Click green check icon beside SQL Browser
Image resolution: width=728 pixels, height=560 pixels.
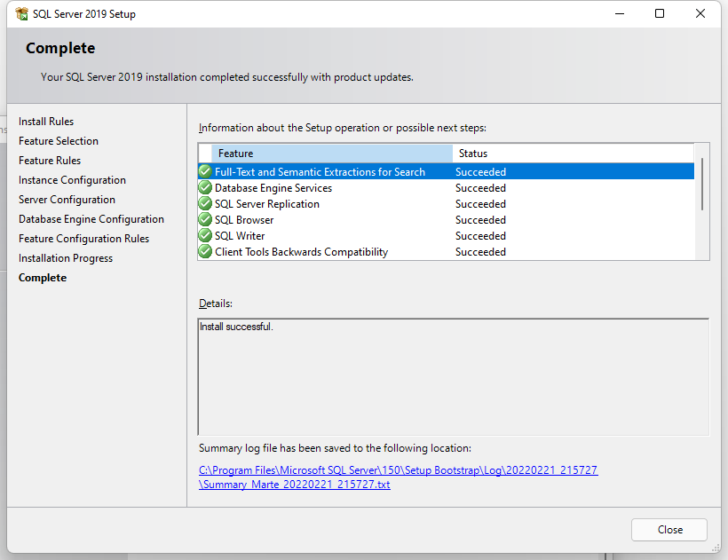(205, 219)
